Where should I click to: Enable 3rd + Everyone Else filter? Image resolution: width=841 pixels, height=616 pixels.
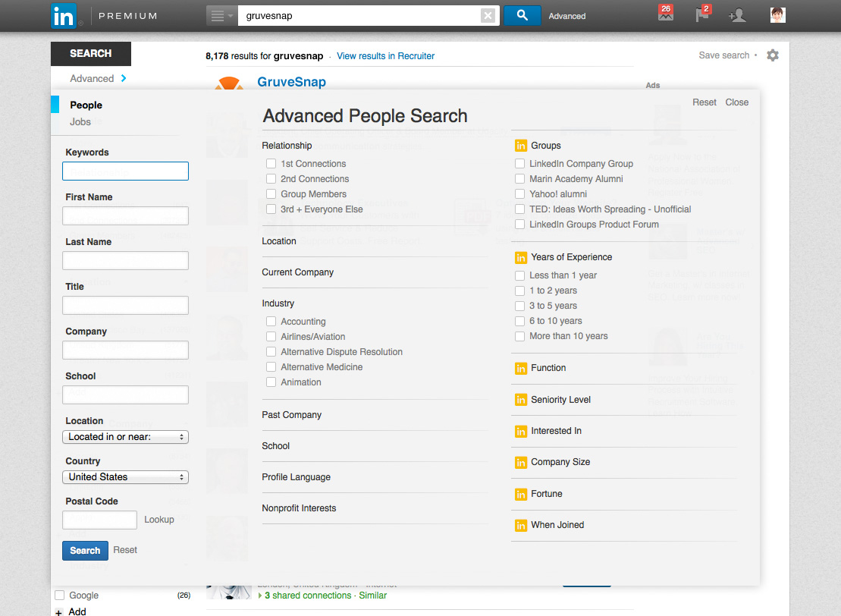pyautogui.click(x=271, y=209)
